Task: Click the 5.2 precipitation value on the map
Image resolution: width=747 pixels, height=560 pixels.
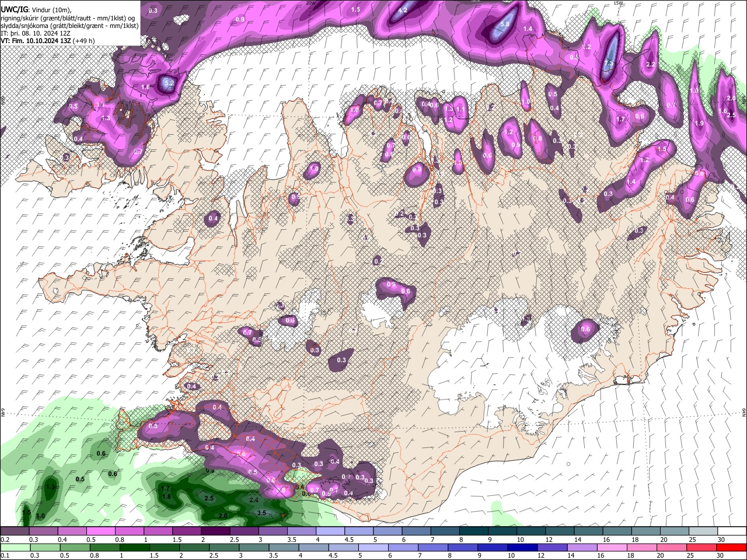Action: [x=169, y=83]
